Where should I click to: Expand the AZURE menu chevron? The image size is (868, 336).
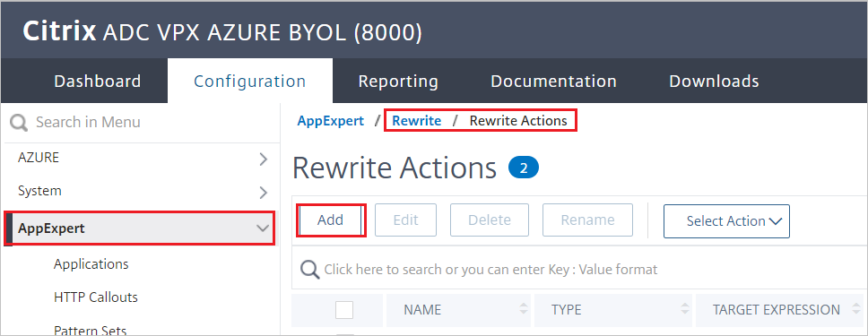click(264, 159)
